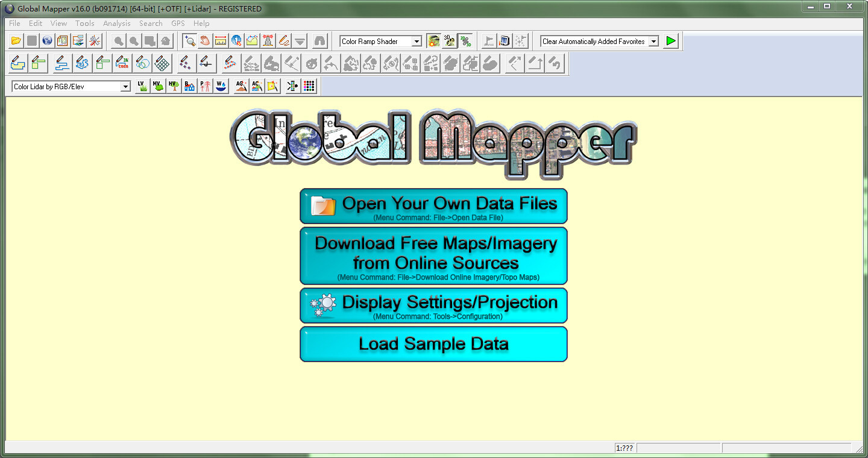Click the Create Area Feature digitizer icon
The image size is (868, 458).
pyautogui.click(x=17, y=63)
